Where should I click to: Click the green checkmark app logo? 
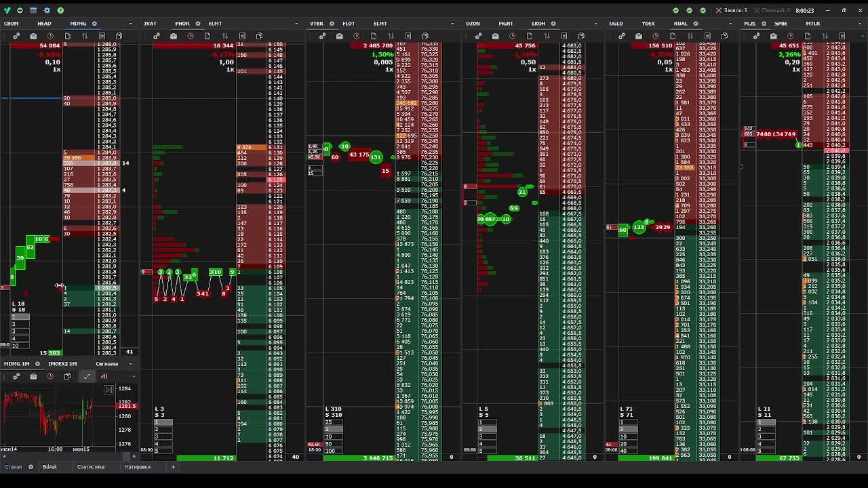[6, 10]
